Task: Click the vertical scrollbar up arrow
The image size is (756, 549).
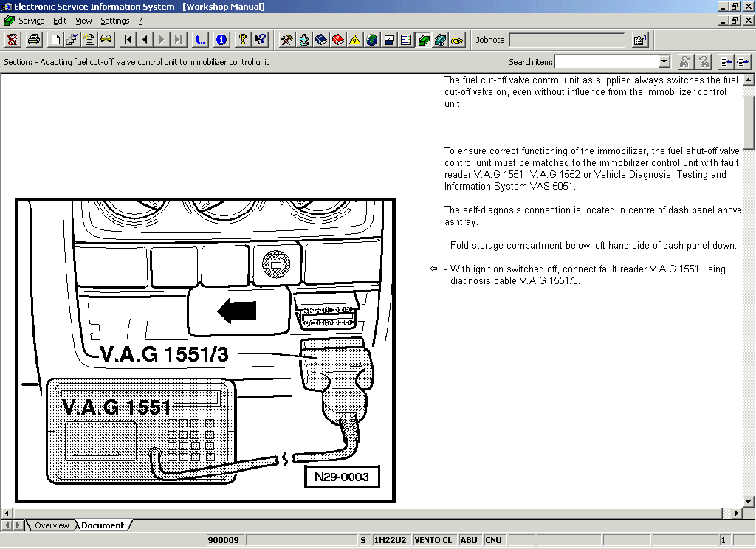Action: click(749, 80)
